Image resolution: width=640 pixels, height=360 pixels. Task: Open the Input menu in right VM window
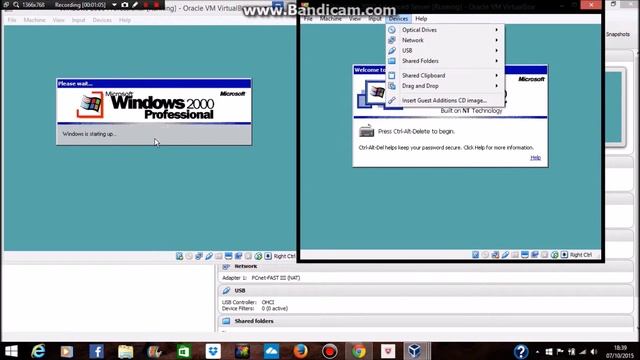click(x=375, y=19)
